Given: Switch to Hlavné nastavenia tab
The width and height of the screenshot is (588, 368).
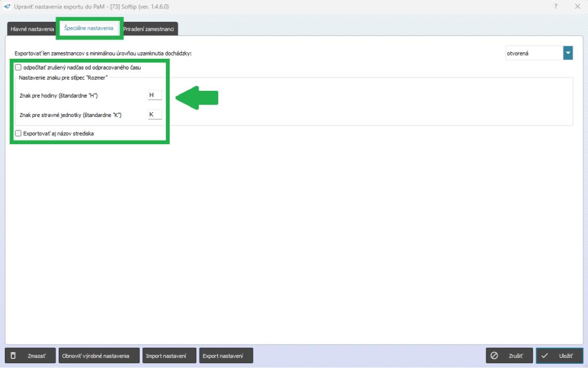Looking at the screenshot, I should coord(31,29).
